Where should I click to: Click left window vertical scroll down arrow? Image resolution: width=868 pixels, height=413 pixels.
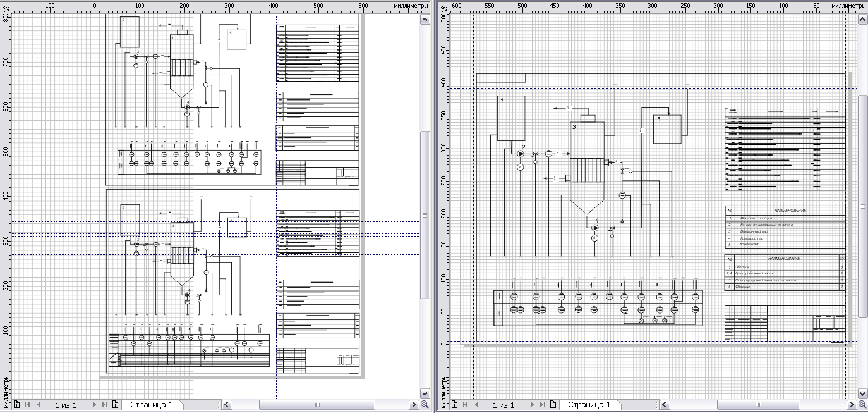click(x=425, y=393)
